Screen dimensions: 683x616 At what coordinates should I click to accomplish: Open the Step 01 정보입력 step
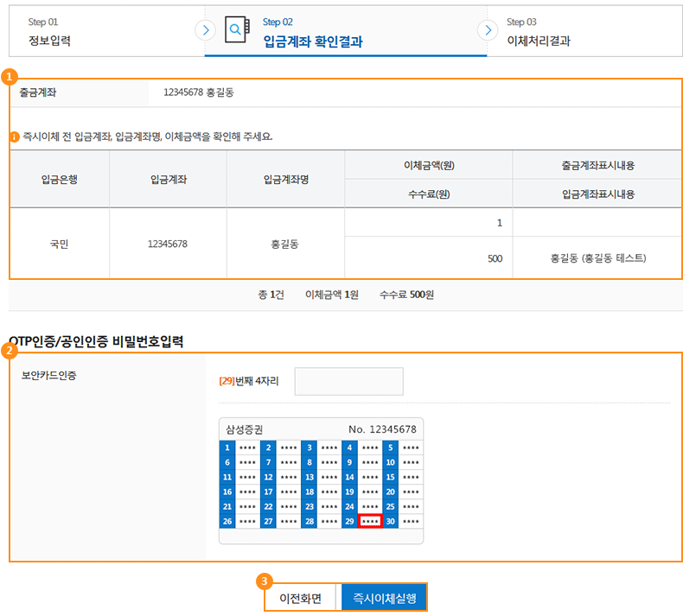(106, 31)
